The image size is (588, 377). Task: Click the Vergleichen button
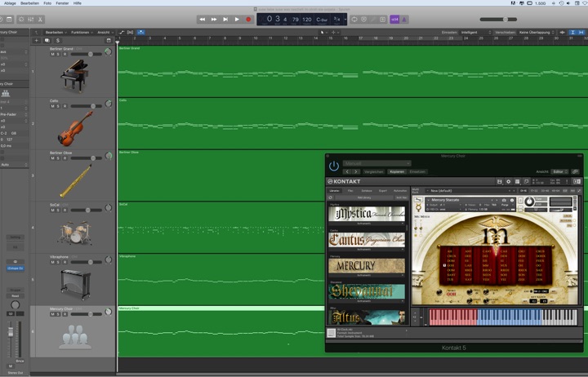click(x=374, y=171)
